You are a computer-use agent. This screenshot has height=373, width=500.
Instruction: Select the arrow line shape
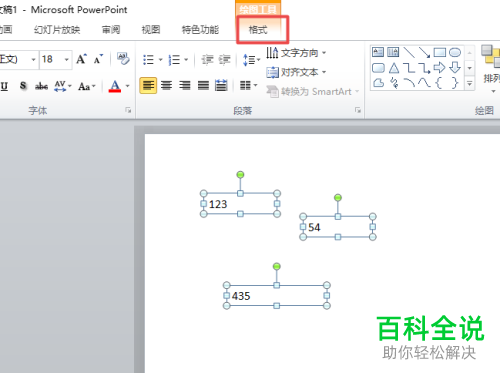tap(424, 52)
